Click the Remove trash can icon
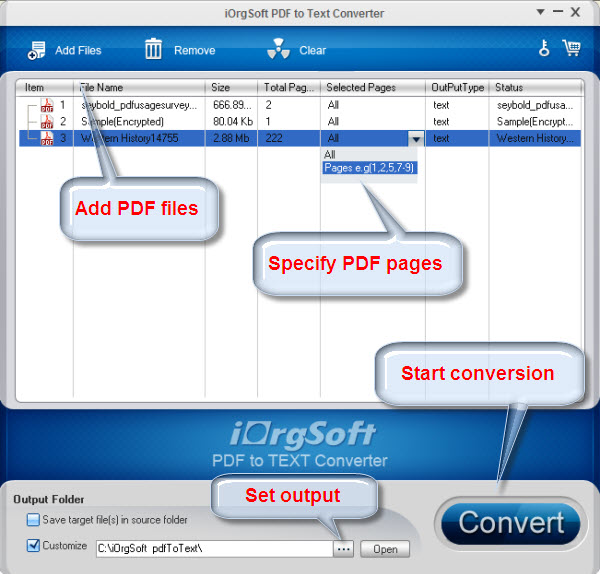This screenshot has width=600, height=574. [x=153, y=49]
